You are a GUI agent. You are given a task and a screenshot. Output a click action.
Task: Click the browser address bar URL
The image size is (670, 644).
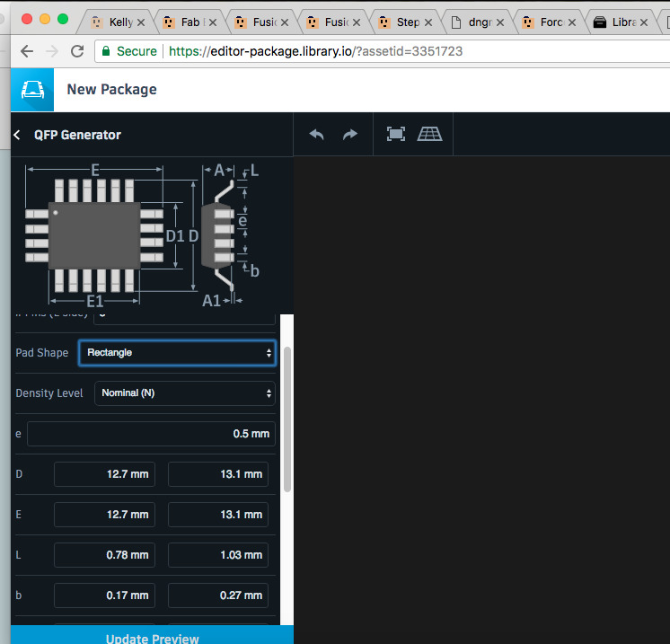[315, 51]
